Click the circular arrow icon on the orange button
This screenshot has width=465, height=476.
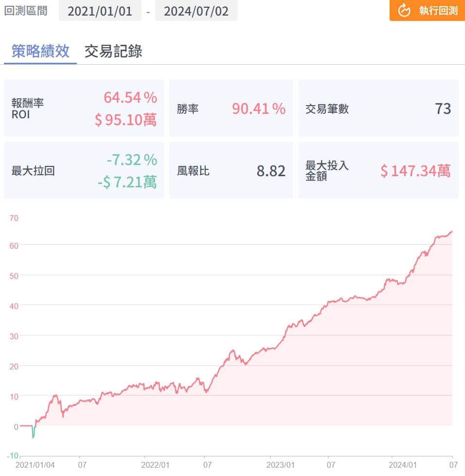[404, 10]
